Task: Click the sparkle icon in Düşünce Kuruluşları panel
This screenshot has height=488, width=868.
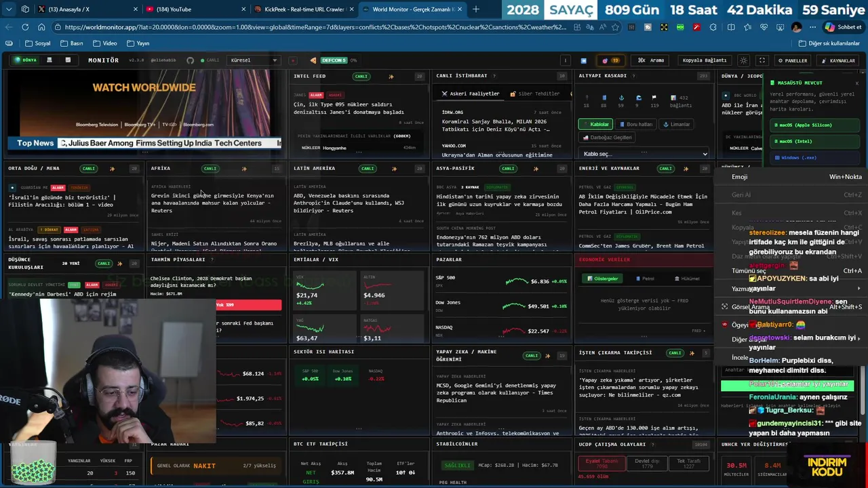Action: tap(119, 263)
